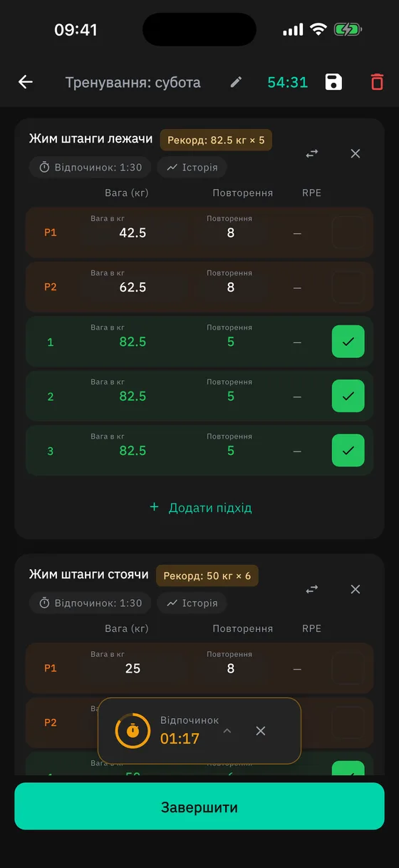Swap Жим штанги лежачи exercise icon
399x868 pixels.
tap(312, 153)
